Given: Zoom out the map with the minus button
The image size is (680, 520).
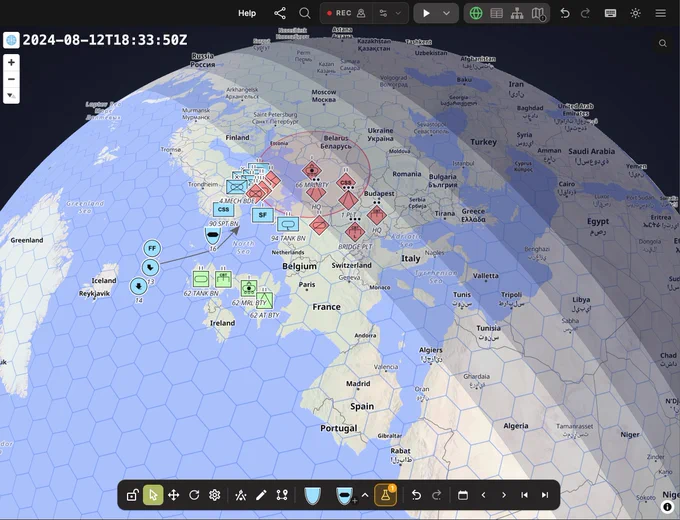Looking at the screenshot, I should pos(11,79).
